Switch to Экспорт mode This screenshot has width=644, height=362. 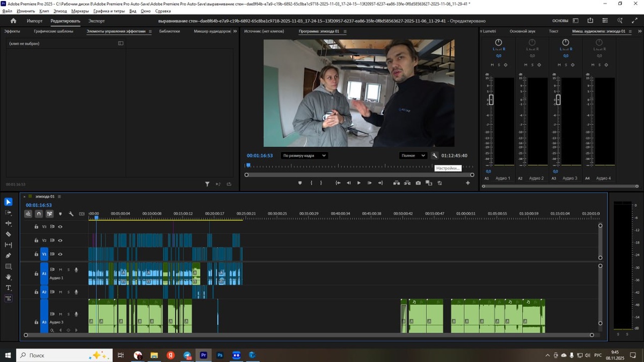click(x=97, y=21)
